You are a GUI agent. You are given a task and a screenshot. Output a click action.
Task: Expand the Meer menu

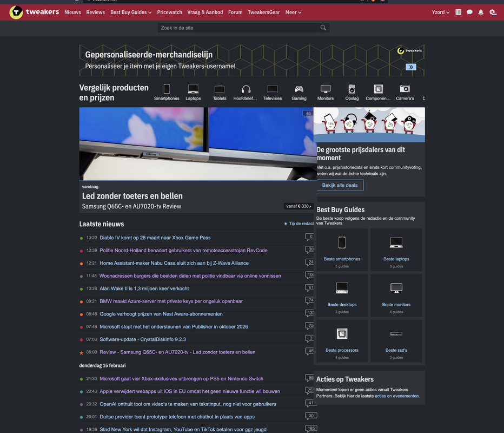[x=293, y=12]
